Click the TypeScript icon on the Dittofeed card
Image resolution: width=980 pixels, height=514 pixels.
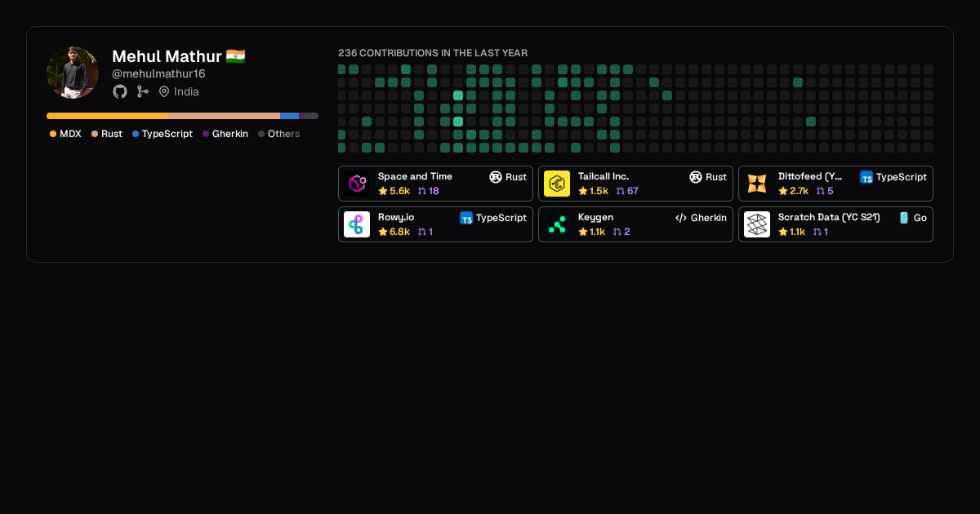[x=866, y=177]
